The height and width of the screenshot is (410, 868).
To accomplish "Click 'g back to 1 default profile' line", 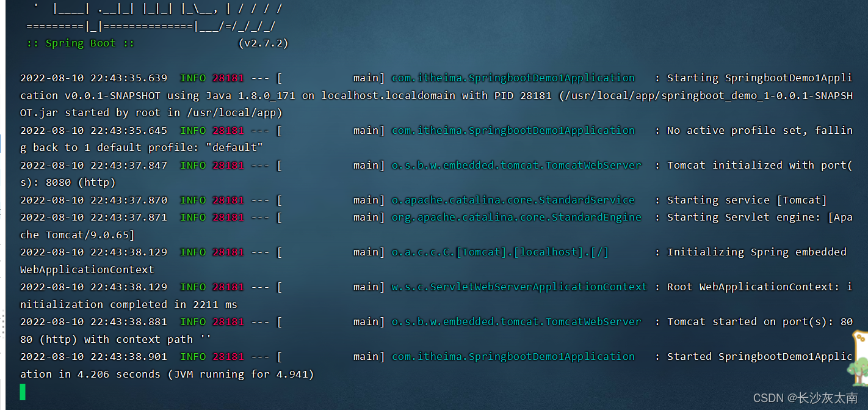I will [x=142, y=147].
